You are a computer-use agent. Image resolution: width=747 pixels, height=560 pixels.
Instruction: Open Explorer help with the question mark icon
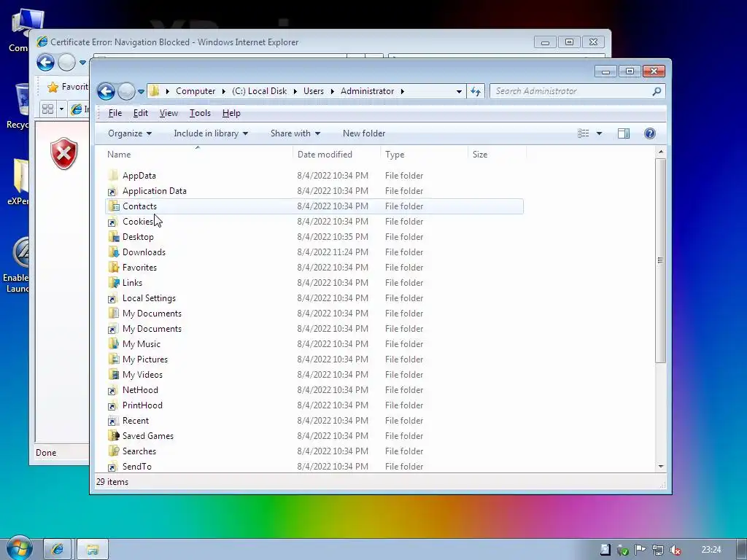point(650,133)
